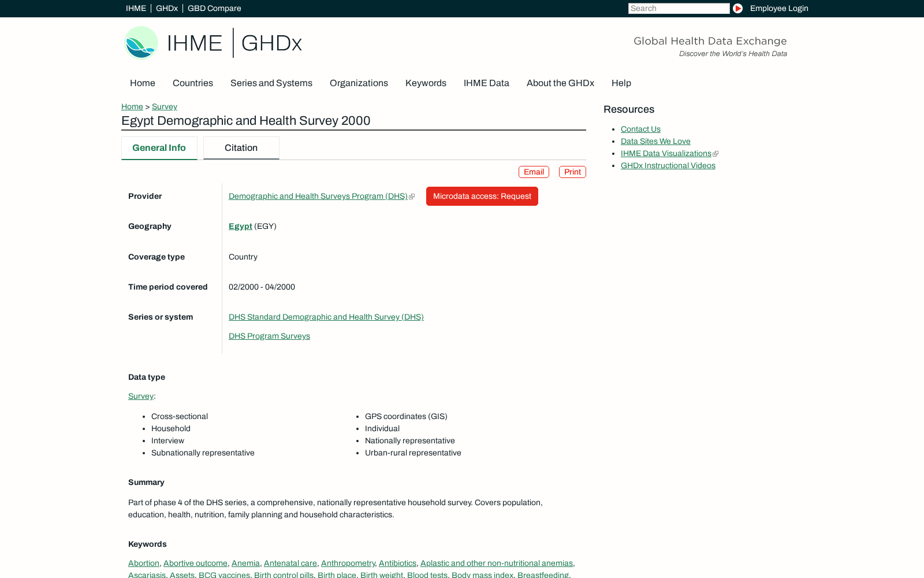Open the GHDx top bar link

click(167, 8)
